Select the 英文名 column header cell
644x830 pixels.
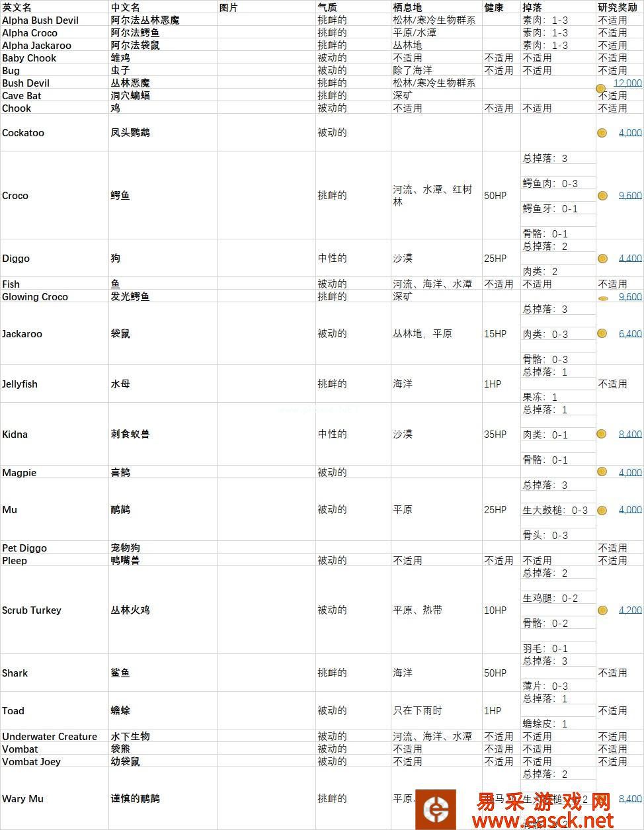(17, 8)
